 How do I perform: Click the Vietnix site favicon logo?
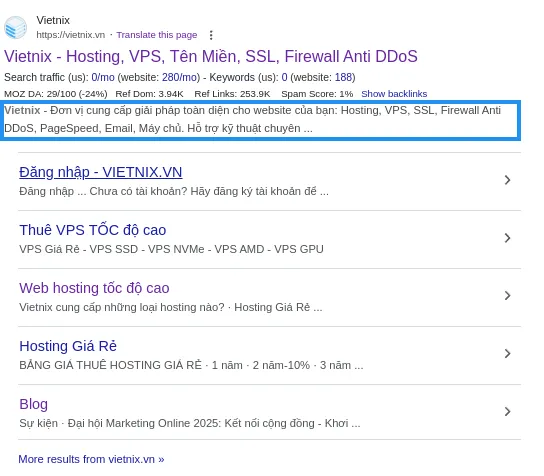tap(15, 27)
